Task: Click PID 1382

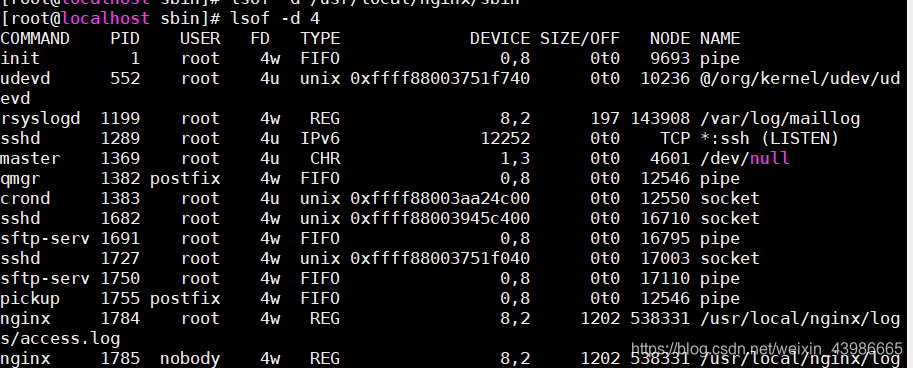Action: click(x=121, y=179)
